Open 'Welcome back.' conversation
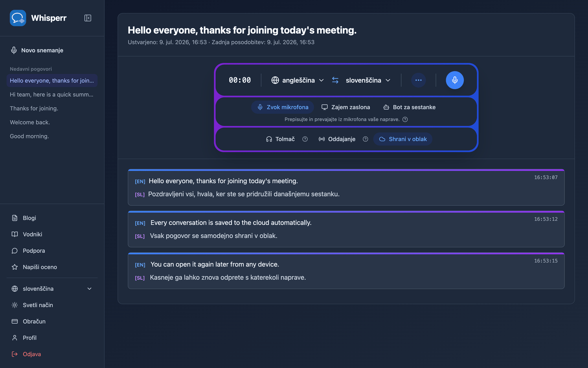Image resolution: width=588 pixels, height=368 pixels. click(52, 122)
